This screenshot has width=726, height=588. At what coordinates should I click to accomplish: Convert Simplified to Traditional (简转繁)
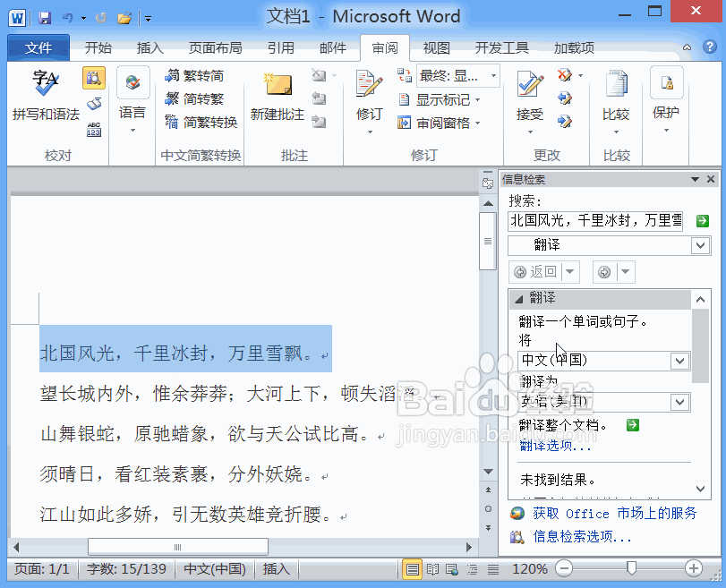[194, 98]
